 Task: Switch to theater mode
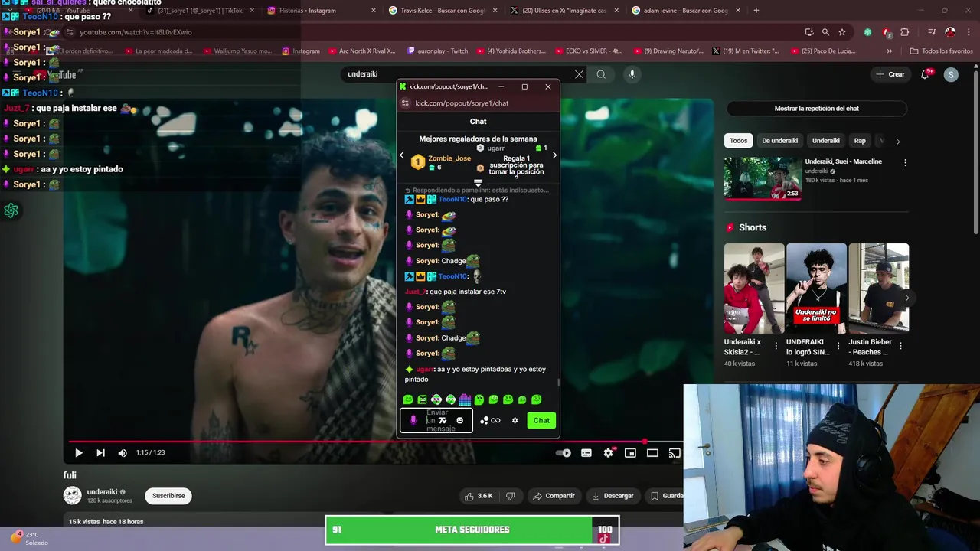(652, 453)
